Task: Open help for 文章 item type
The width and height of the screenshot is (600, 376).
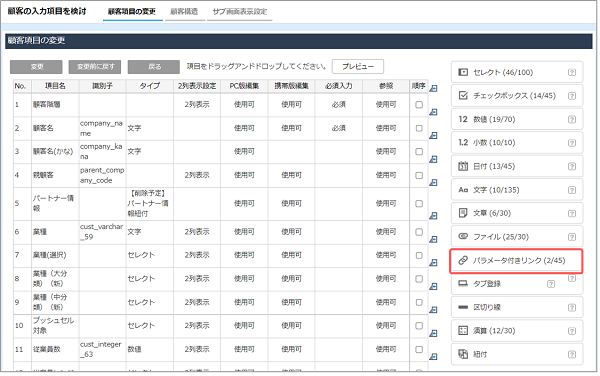Action: 572,213
